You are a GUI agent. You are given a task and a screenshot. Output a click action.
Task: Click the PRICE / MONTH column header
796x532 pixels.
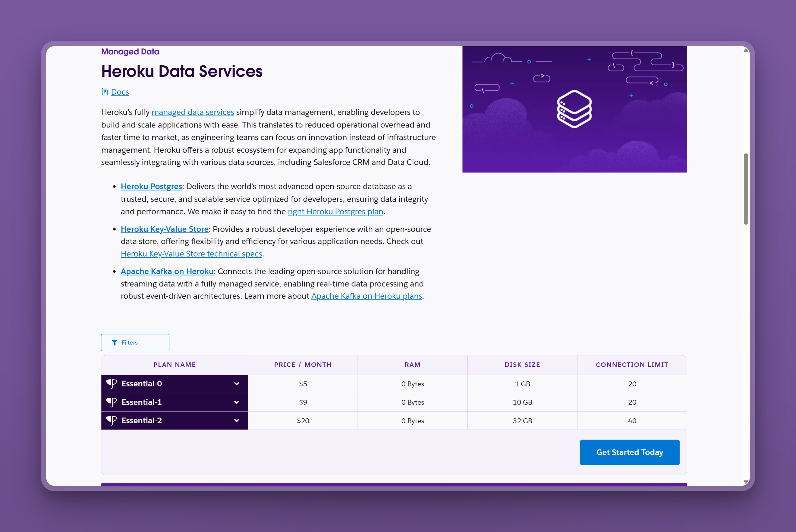click(303, 365)
